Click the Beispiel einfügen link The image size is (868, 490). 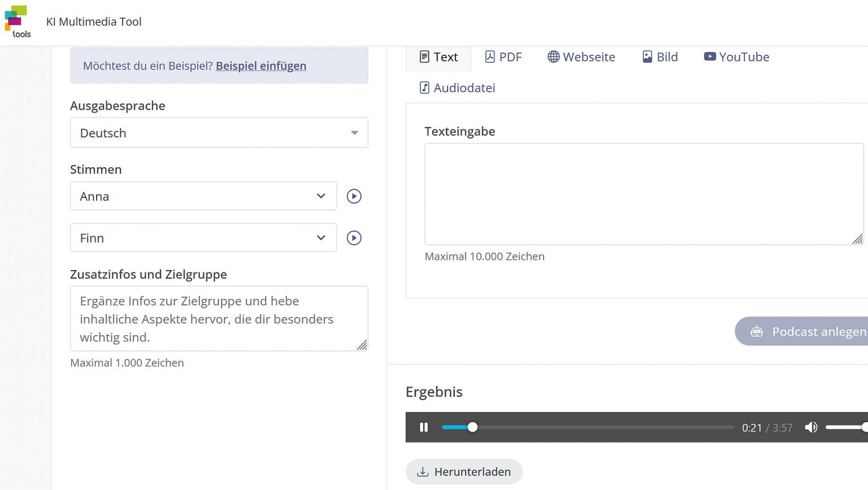261,66
